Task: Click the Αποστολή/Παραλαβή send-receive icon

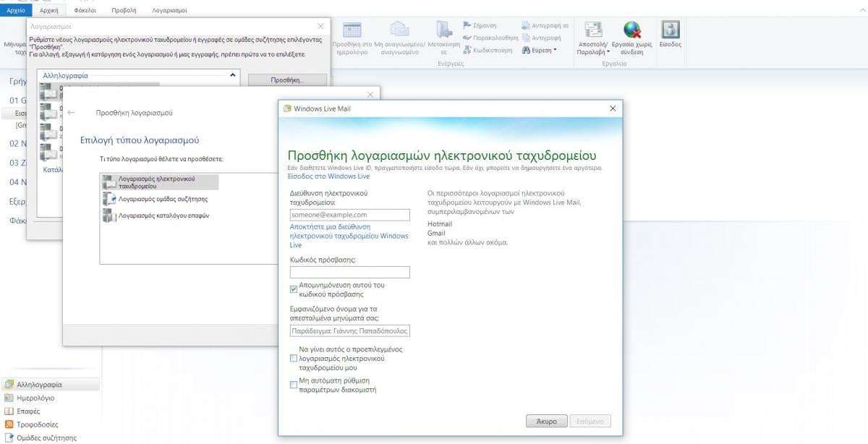Action: (x=594, y=30)
